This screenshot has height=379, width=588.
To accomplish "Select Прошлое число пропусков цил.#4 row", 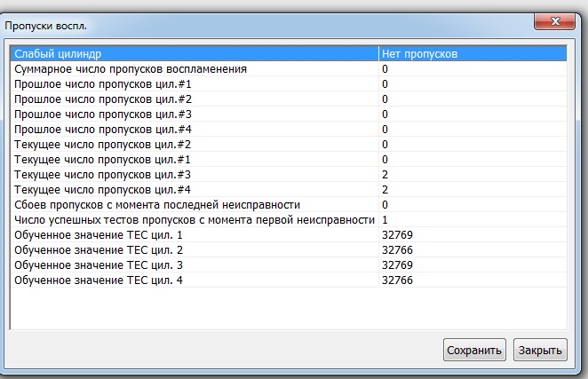I will [289, 130].
